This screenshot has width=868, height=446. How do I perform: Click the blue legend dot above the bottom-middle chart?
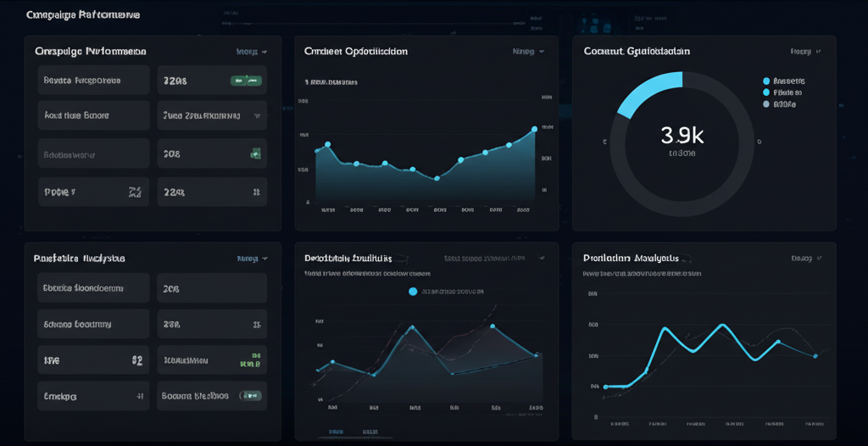tap(413, 291)
